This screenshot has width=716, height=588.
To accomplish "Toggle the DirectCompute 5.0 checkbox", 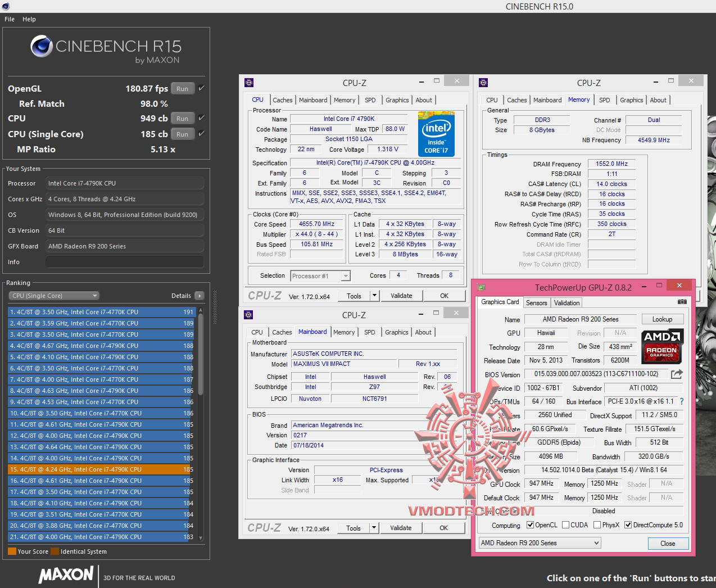I will click(x=628, y=525).
